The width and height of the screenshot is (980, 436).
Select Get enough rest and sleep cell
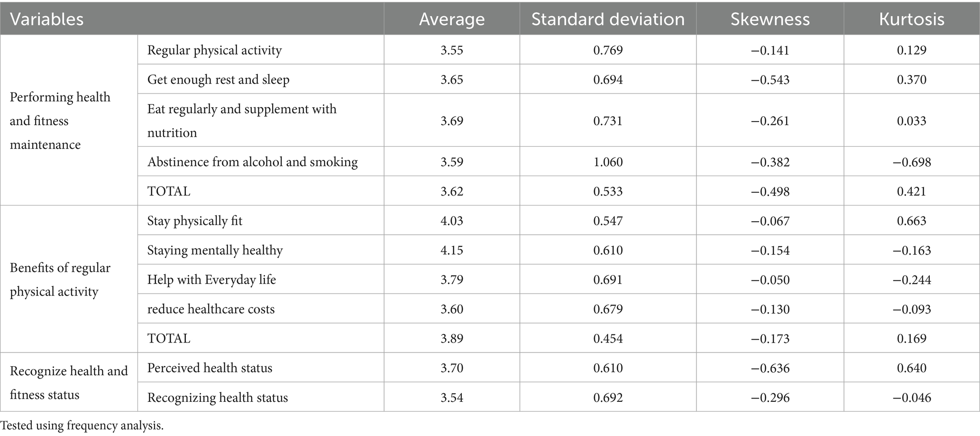tap(218, 80)
